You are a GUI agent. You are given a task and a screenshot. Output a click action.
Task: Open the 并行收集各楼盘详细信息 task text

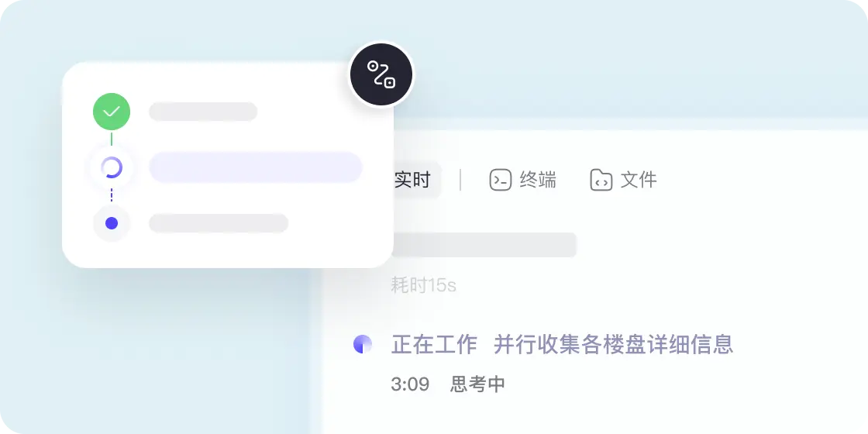(x=613, y=344)
